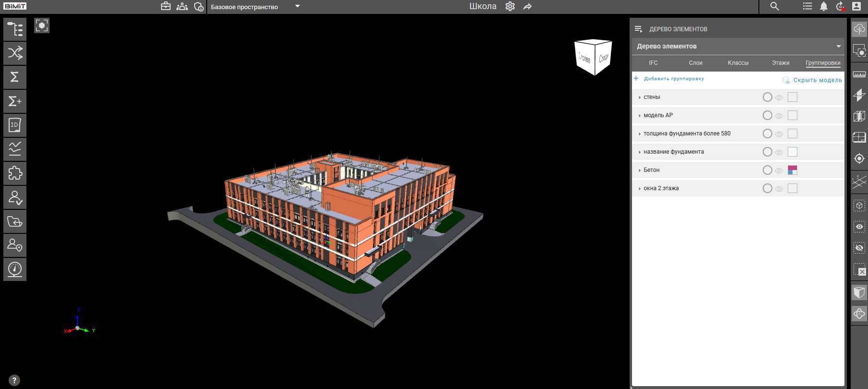Open the ruler measurement tool

[x=859, y=74]
